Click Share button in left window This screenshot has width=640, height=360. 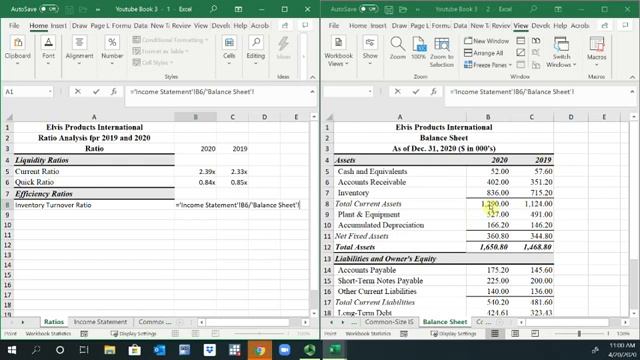[285, 26]
